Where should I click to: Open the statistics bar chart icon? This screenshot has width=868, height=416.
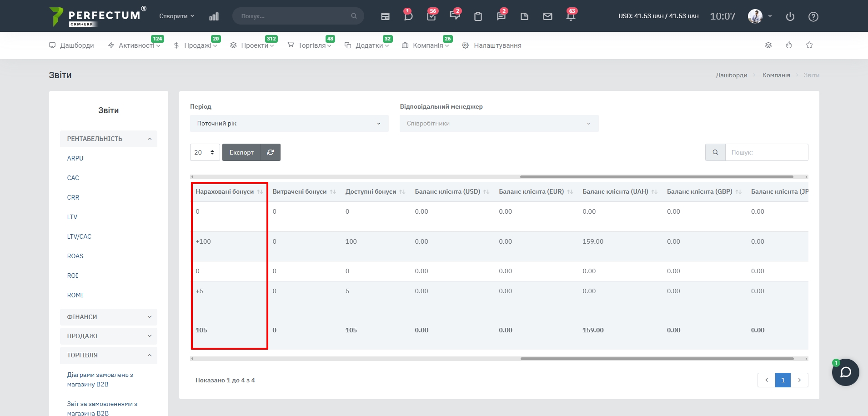[214, 16]
